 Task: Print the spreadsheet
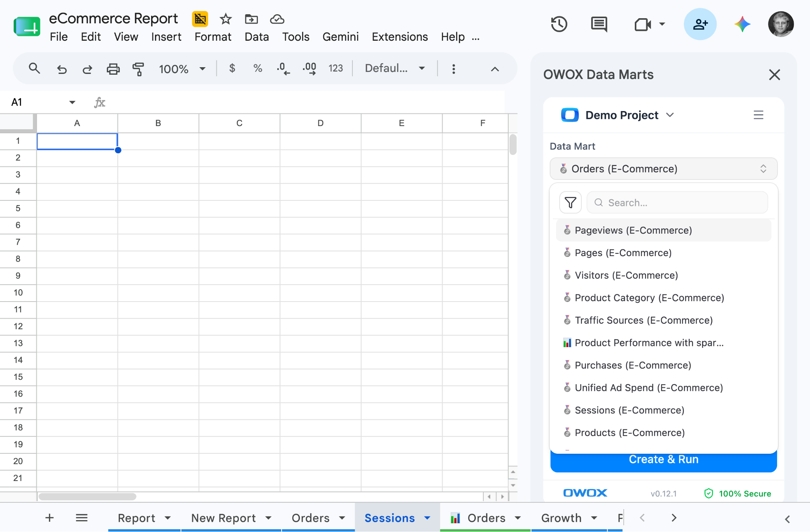click(x=113, y=69)
